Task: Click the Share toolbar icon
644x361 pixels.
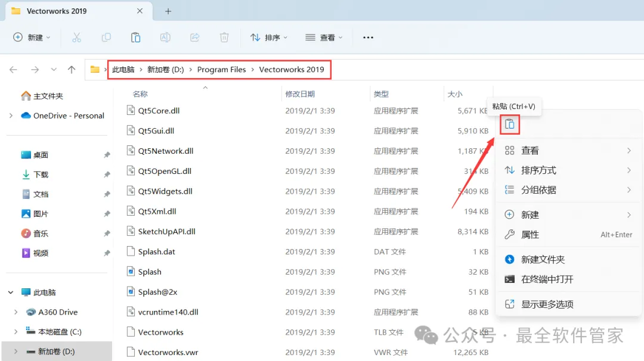Action: click(x=194, y=38)
